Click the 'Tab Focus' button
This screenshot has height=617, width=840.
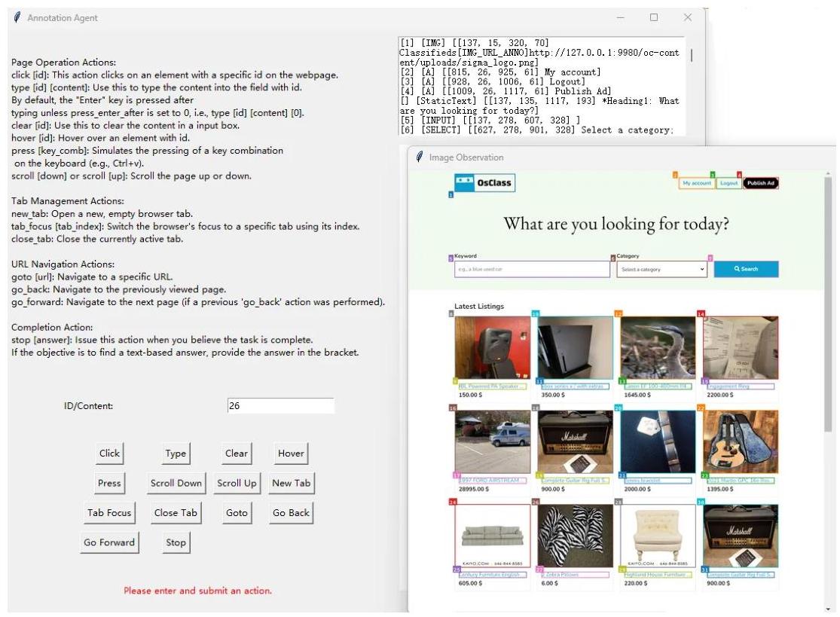click(109, 512)
